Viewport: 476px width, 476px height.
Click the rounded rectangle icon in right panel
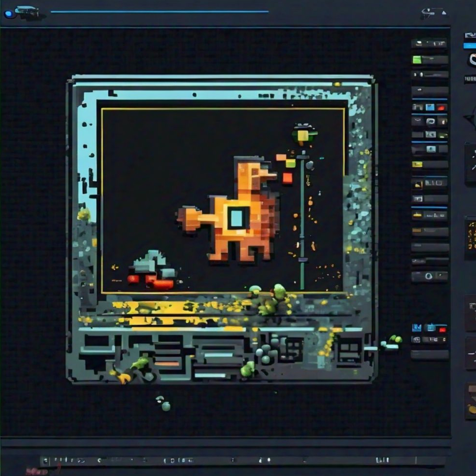click(431, 121)
